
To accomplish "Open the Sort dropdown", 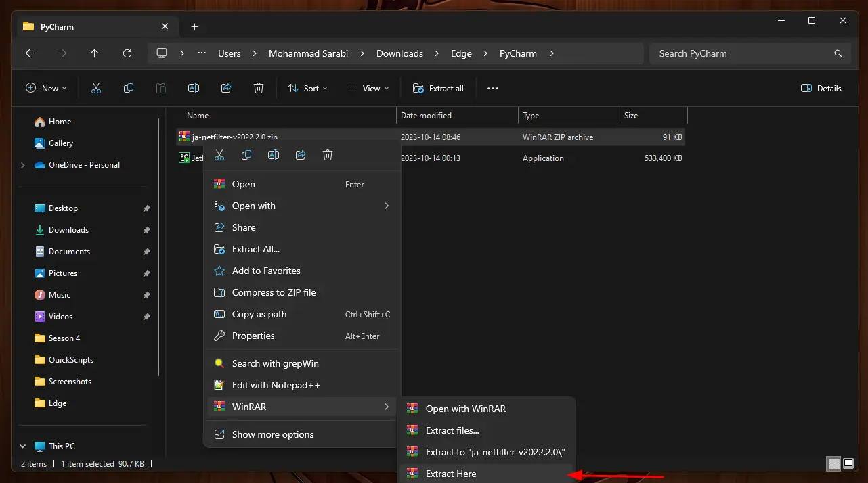I will click(307, 88).
